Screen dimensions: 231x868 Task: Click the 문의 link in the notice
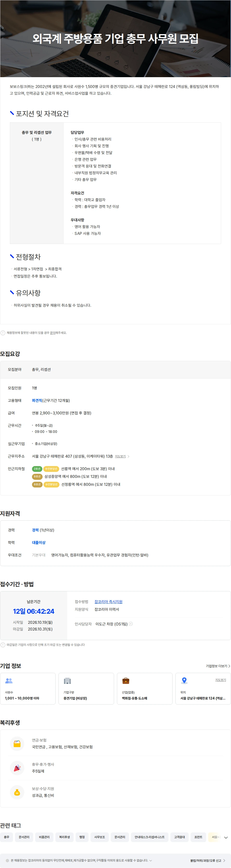click(53, 333)
